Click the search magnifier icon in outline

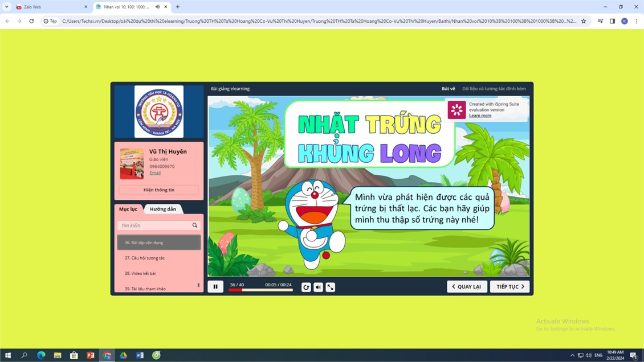click(x=195, y=225)
